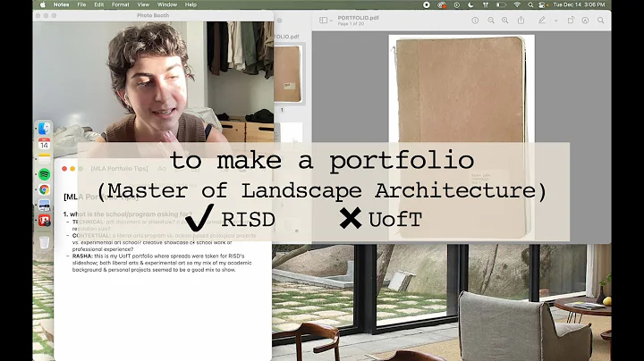Click the Share icon in Preview
Viewport: 644px width, 361px height.
click(521, 20)
